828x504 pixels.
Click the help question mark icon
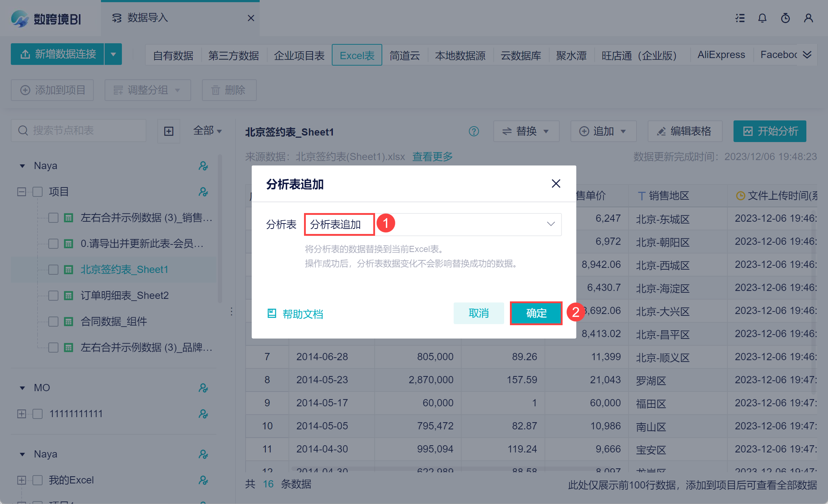coord(474,131)
